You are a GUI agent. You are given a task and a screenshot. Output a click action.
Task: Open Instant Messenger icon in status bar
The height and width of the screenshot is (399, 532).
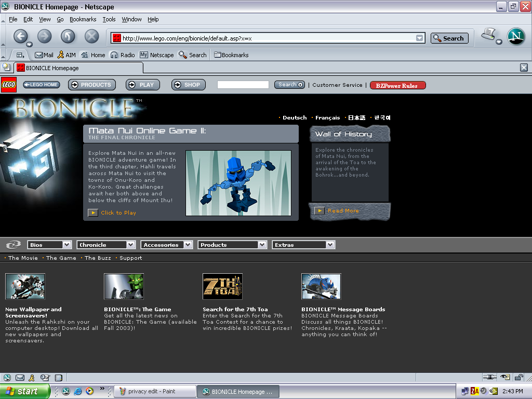pos(32,378)
